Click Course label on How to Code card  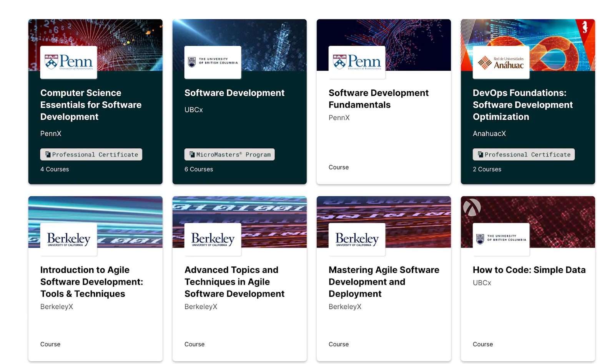[x=483, y=344]
